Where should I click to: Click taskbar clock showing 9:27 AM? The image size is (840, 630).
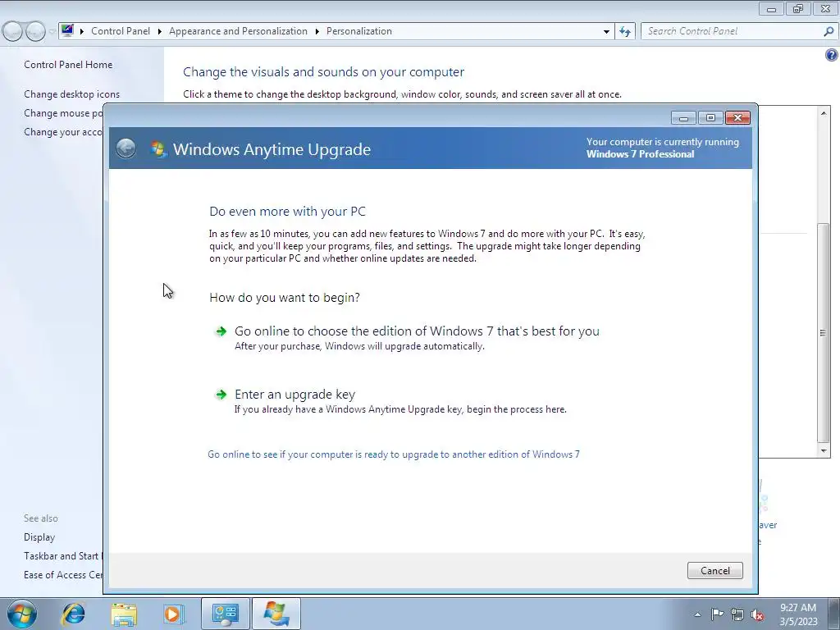coord(798,614)
